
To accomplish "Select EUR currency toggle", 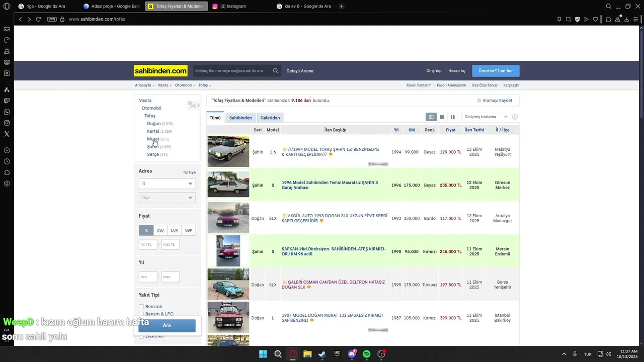I will (x=174, y=230).
